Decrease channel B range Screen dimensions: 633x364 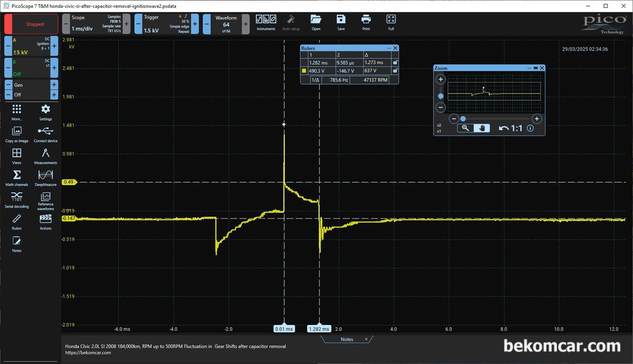click(8, 67)
